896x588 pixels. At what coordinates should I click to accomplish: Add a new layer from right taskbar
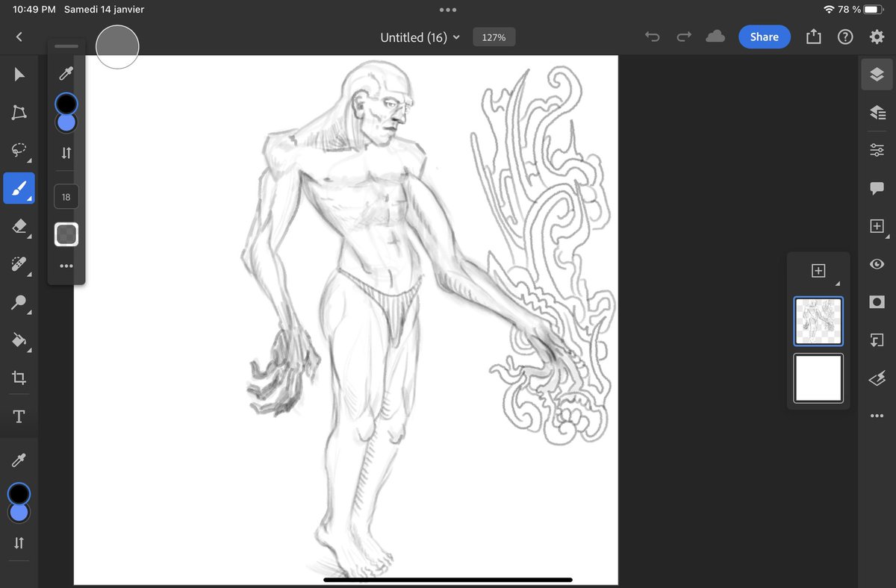pyautogui.click(x=877, y=226)
